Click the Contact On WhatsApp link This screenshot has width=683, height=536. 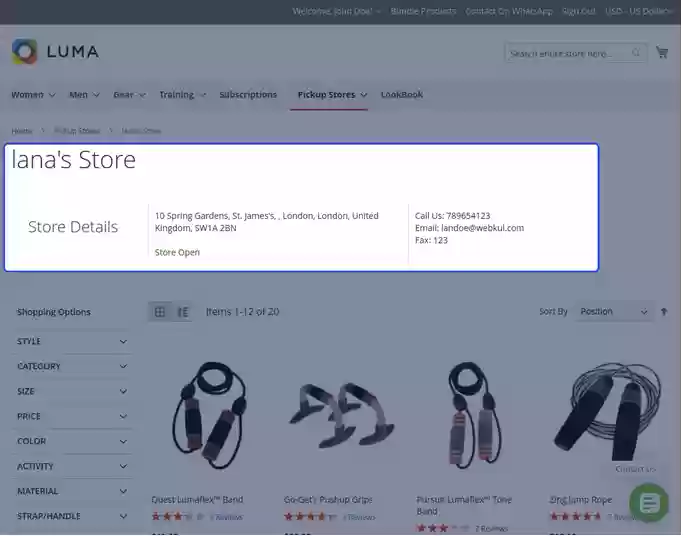508,11
